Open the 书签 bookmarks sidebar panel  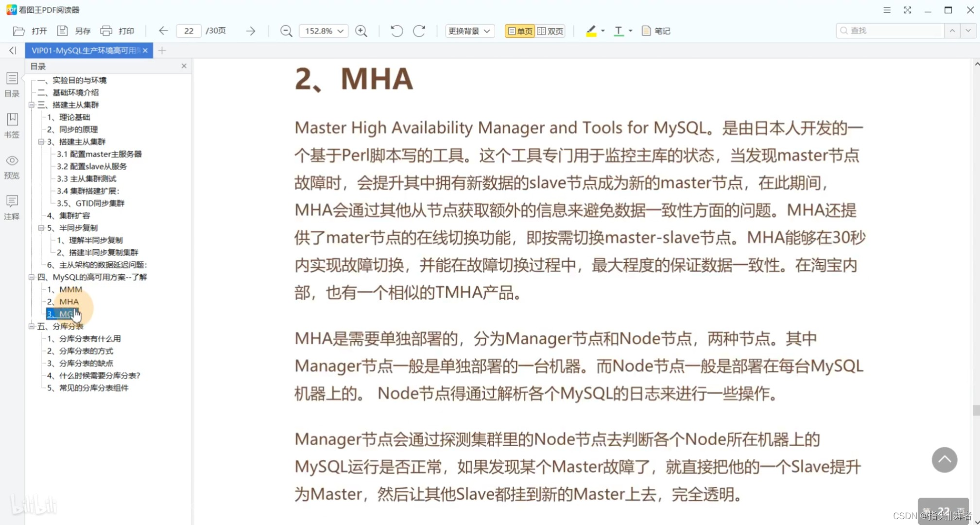(12, 126)
